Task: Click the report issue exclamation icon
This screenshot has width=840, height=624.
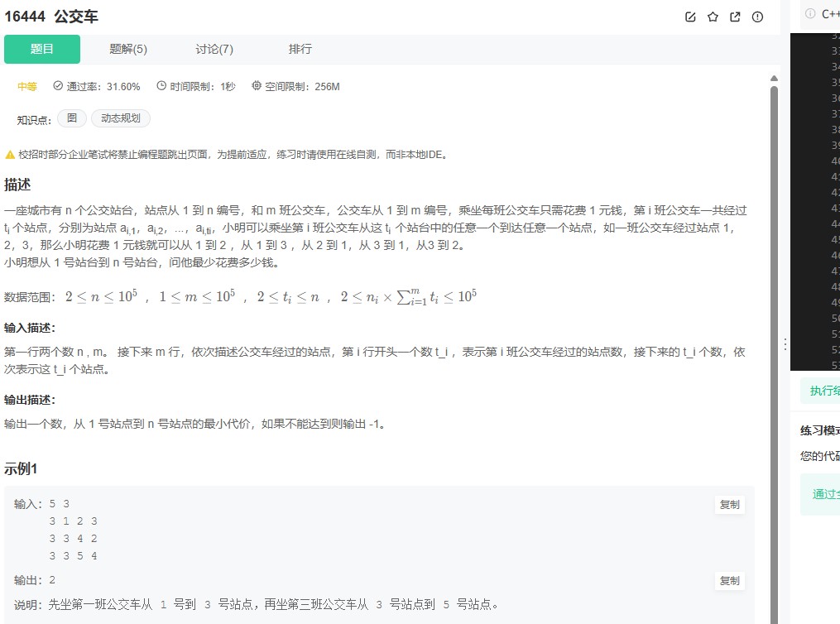Action: (x=757, y=17)
